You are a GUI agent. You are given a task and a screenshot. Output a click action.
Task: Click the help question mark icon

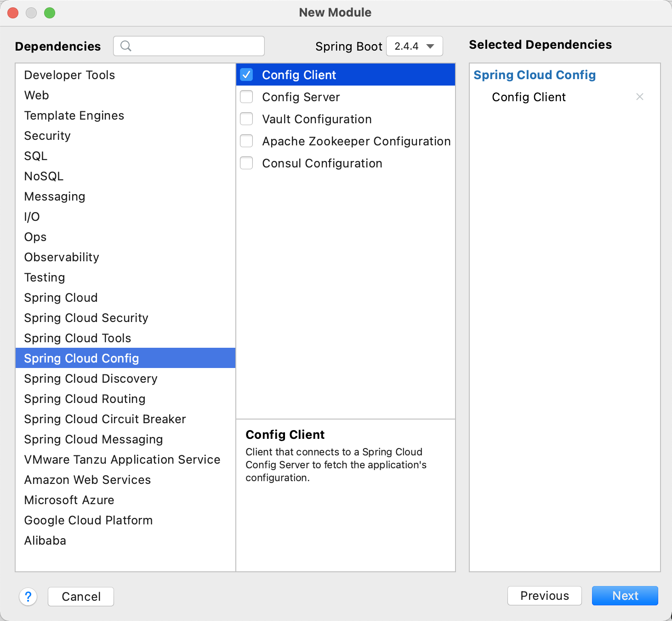coord(28,597)
